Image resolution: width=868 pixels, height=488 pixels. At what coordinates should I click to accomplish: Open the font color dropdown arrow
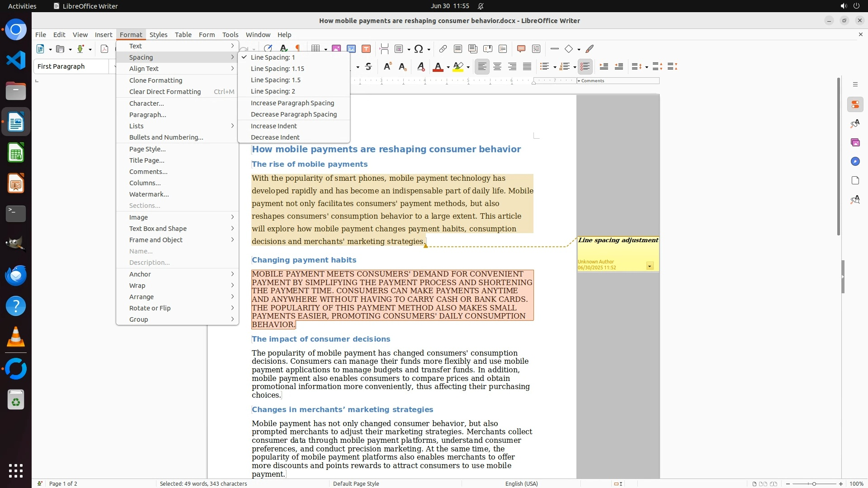pos(448,67)
